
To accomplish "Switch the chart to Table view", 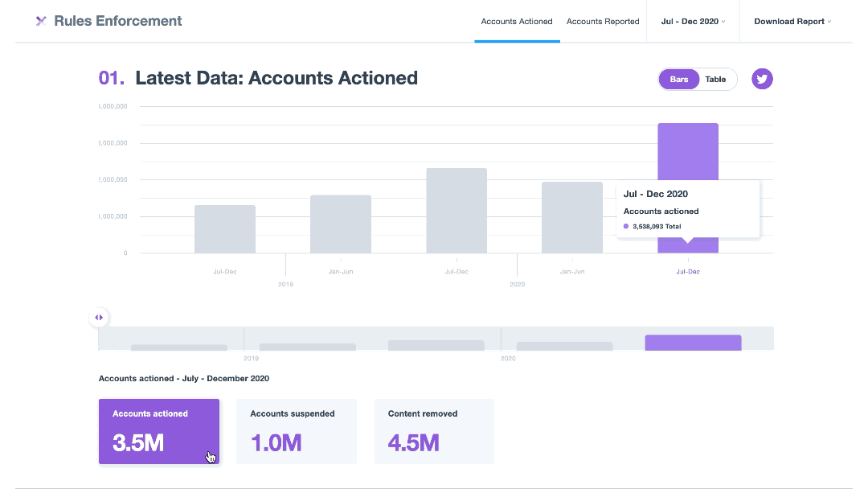I will pos(714,79).
